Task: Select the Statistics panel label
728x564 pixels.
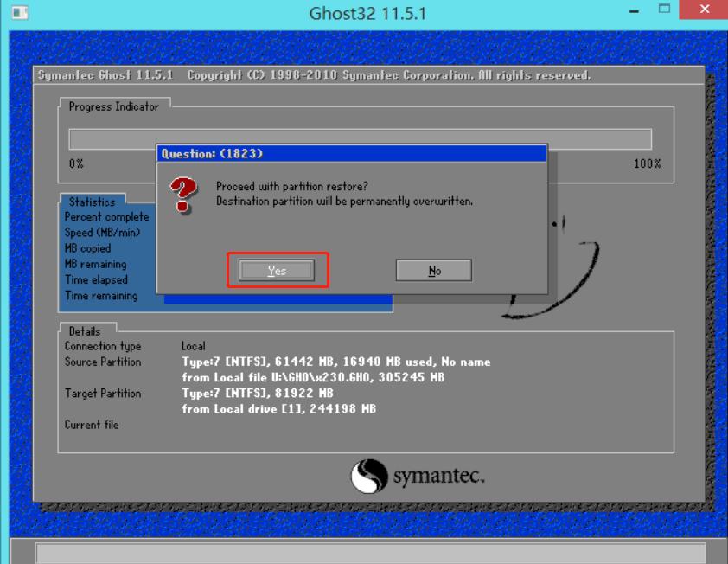Action: click(92, 202)
